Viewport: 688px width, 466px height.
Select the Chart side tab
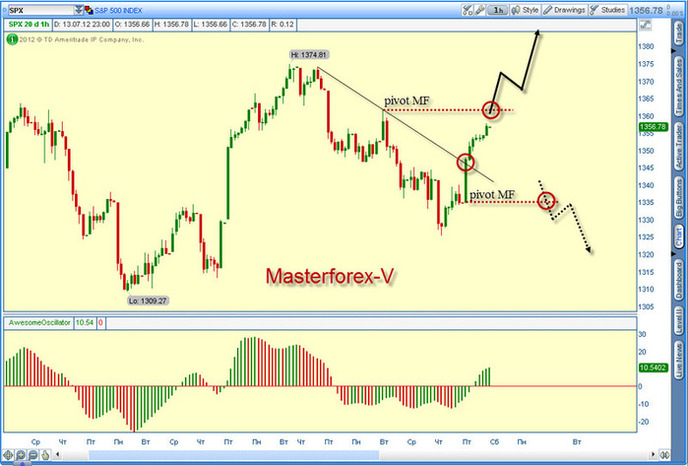click(679, 237)
